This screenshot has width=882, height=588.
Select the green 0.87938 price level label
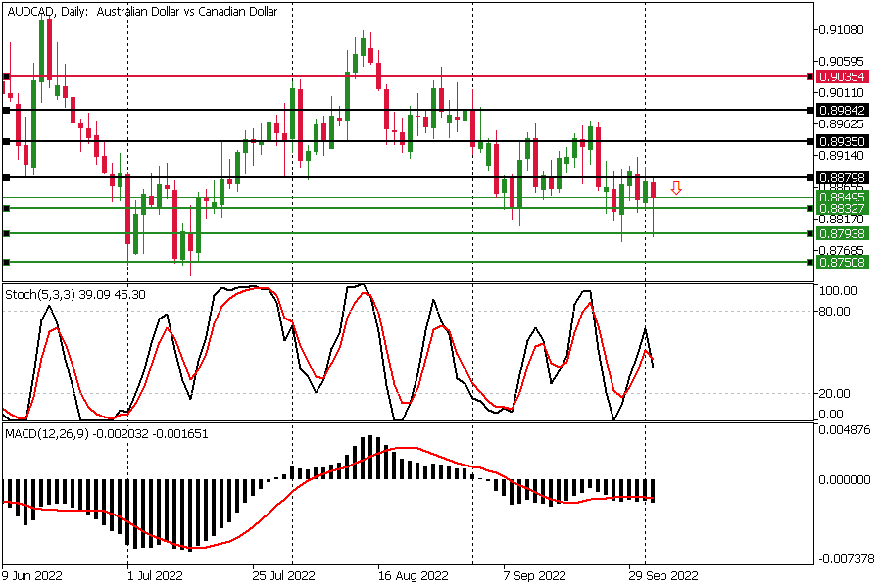coord(842,233)
